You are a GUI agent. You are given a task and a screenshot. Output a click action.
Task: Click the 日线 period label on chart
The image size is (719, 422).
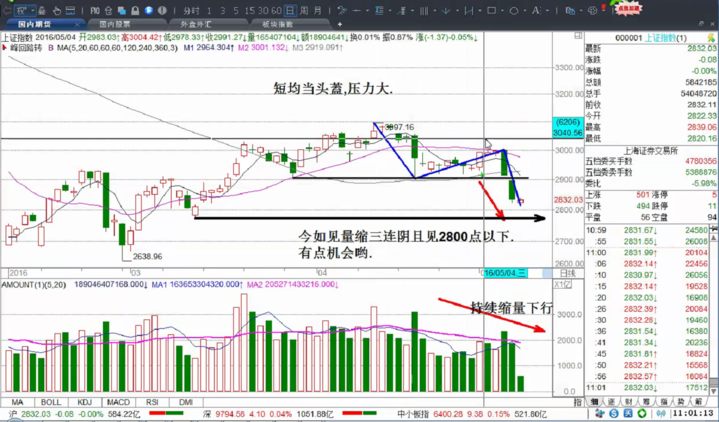(x=568, y=273)
